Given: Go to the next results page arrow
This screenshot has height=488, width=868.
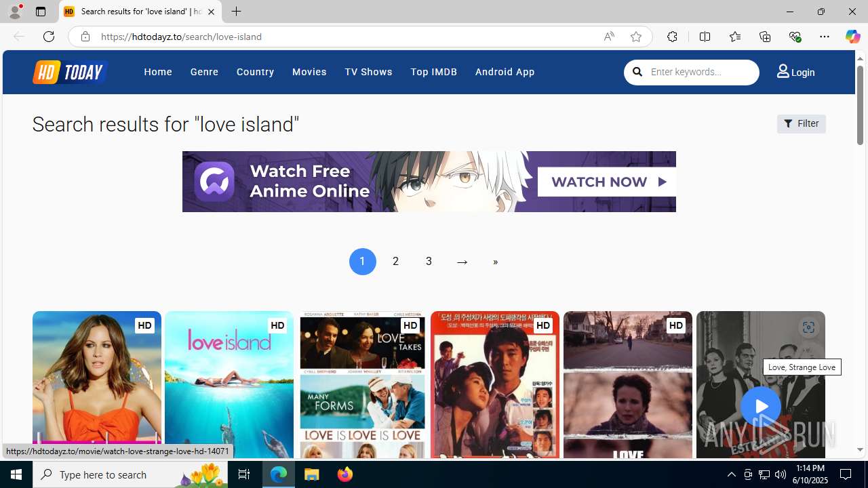Looking at the screenshot, I should (462, 262).
